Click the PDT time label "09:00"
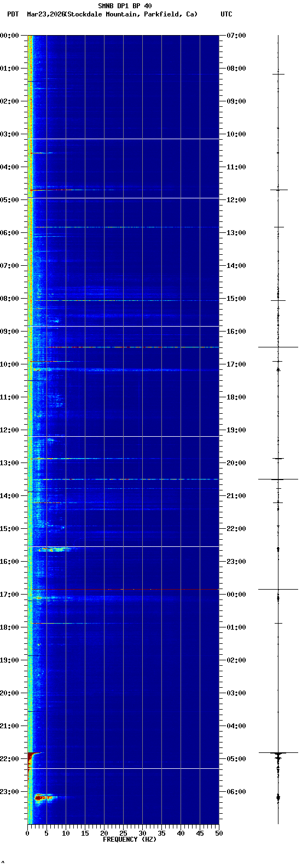The image size is (302, 868). [x=9, y=332]
